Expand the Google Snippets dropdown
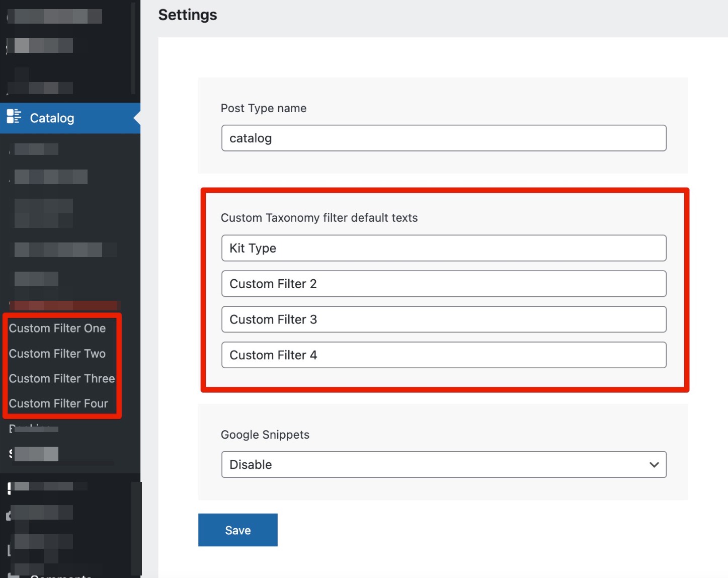The width and height of the screenshot is (728, 578). pyautogui.click(x=444, y=465)
